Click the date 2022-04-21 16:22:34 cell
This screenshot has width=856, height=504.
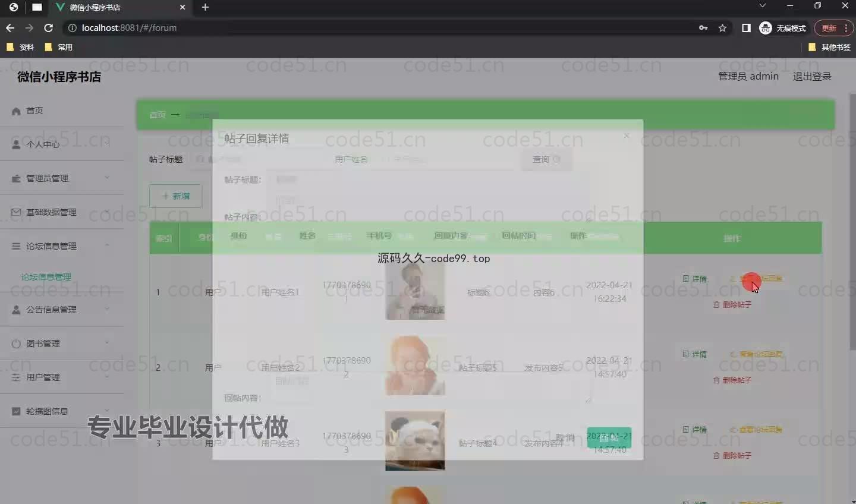pyautogui.click(x=609, y=292)
